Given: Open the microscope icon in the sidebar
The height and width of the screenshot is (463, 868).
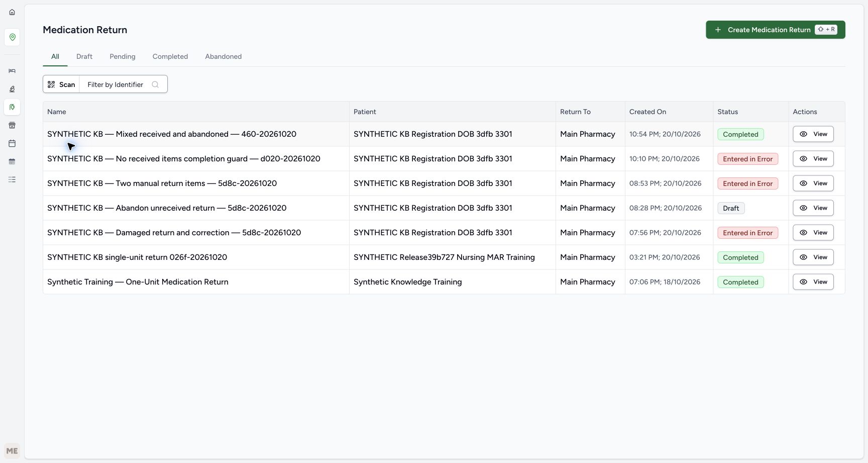Looking at the screenshot, I should click(12, 89).
